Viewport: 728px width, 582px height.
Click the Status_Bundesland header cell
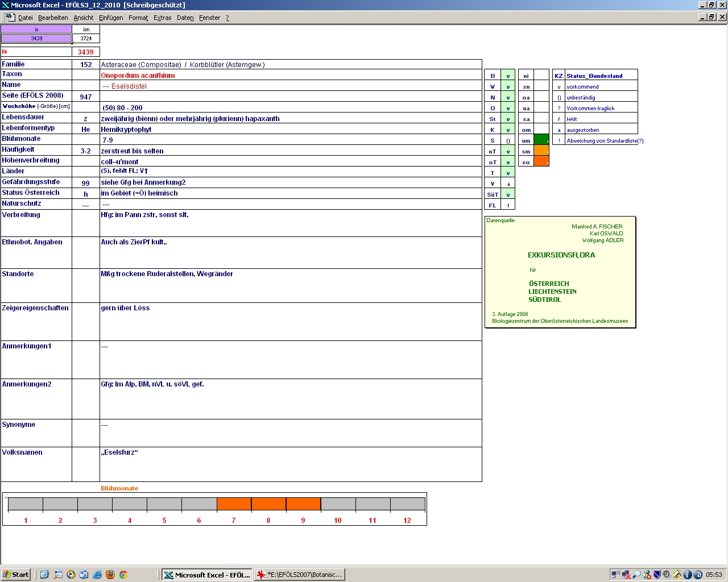pos(601,76)
